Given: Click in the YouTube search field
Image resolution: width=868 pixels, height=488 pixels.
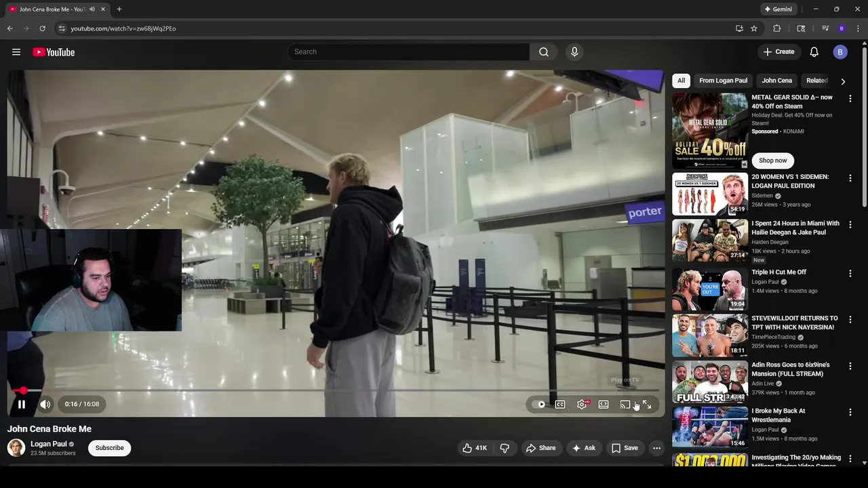Looking at the screenshot, I should 408,52.
